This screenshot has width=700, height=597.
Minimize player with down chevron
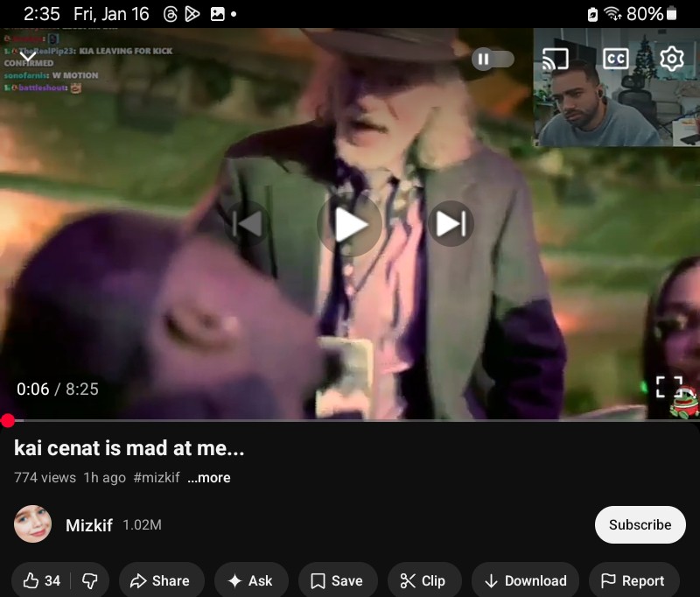pyautogui.click(x=28, y=56)
